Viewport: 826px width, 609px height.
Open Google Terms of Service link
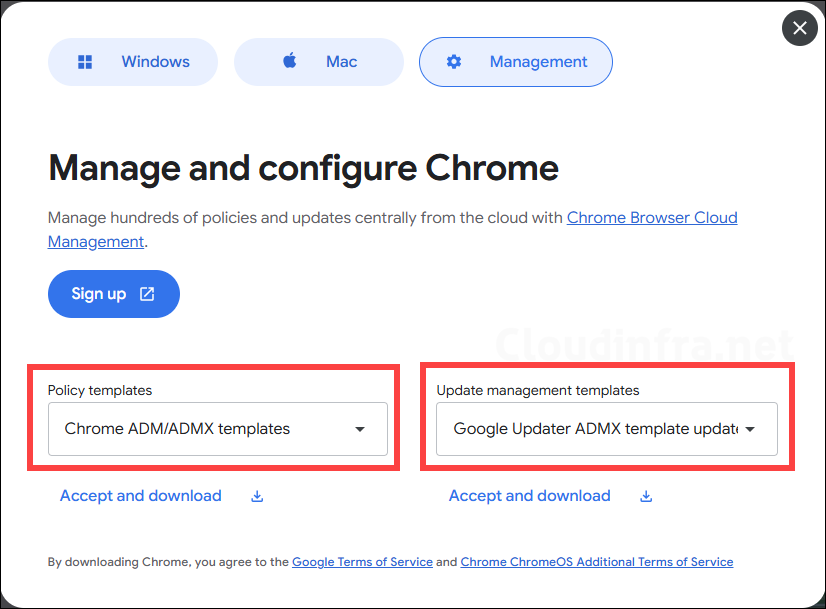tap(362, 562)
